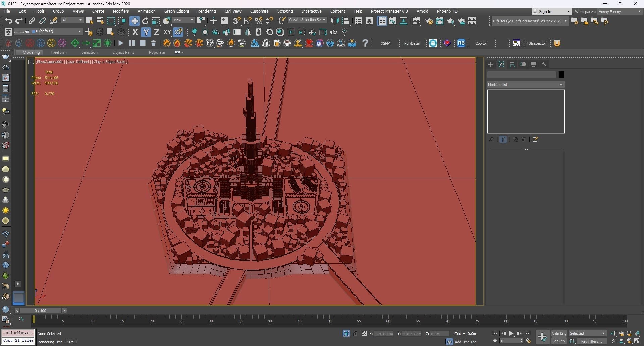Click the Mirror tool icon

click(x=335, y=21)
